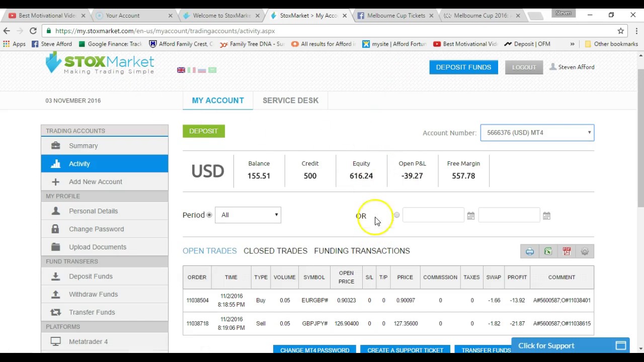Image resolution: width=644 pixels, height=362 pixels.
Task: Open calendar picker for start date
Action: [x=470, y=216]
